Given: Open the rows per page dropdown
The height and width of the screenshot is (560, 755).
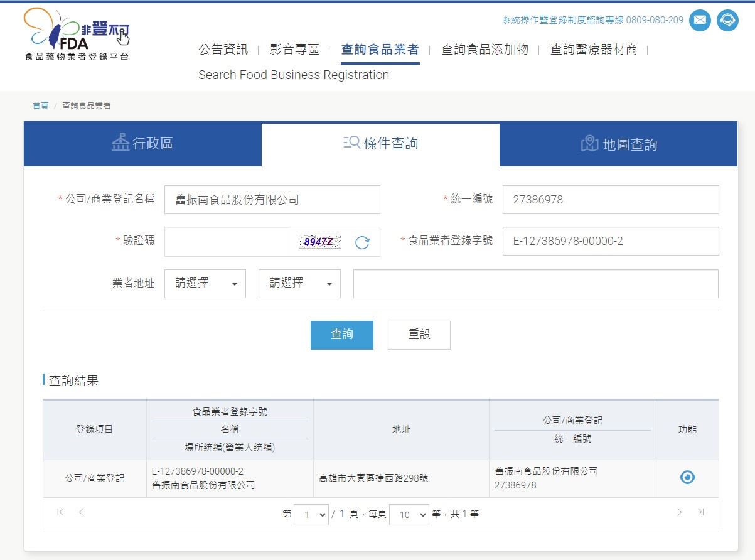Looking at the screenshot, I should click(409, 515).
